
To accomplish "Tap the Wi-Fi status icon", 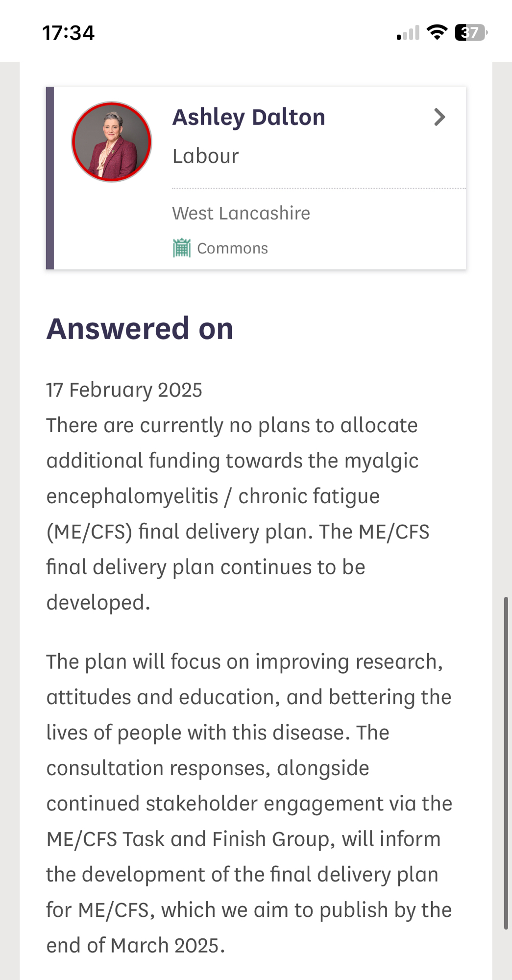I will click(437, 32).
